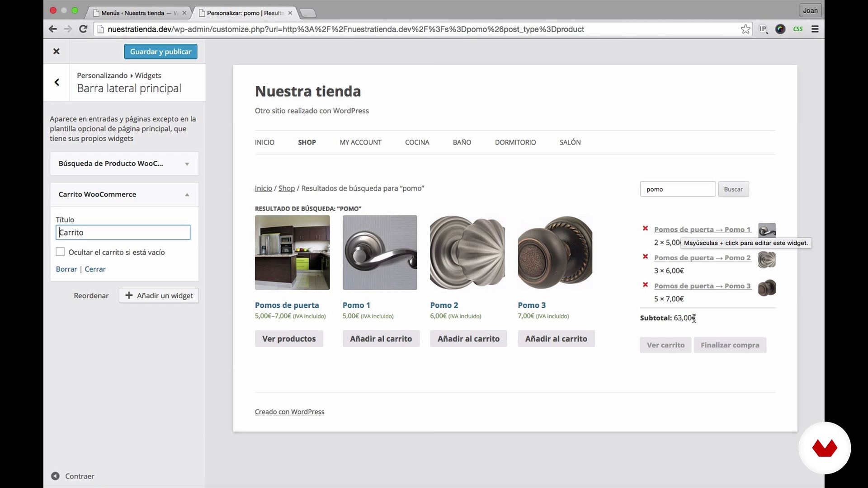Click Pomo 2 cart thumbnail

767,259
